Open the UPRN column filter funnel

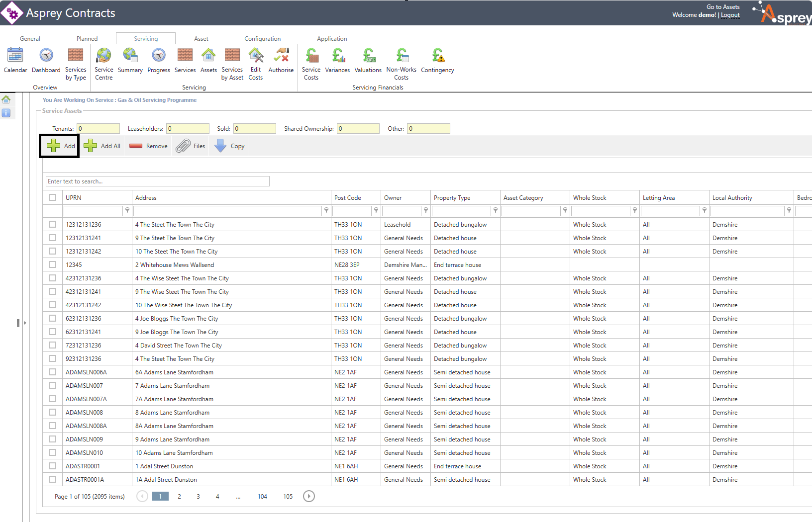[127, 211]
